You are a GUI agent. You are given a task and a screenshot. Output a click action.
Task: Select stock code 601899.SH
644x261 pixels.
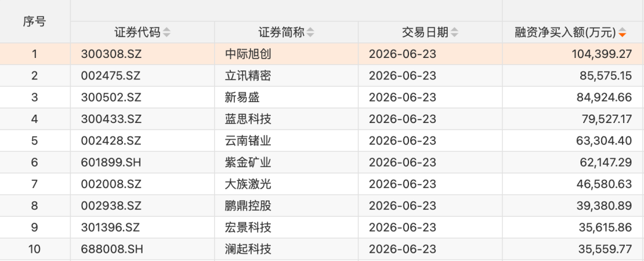click(112, 162)
